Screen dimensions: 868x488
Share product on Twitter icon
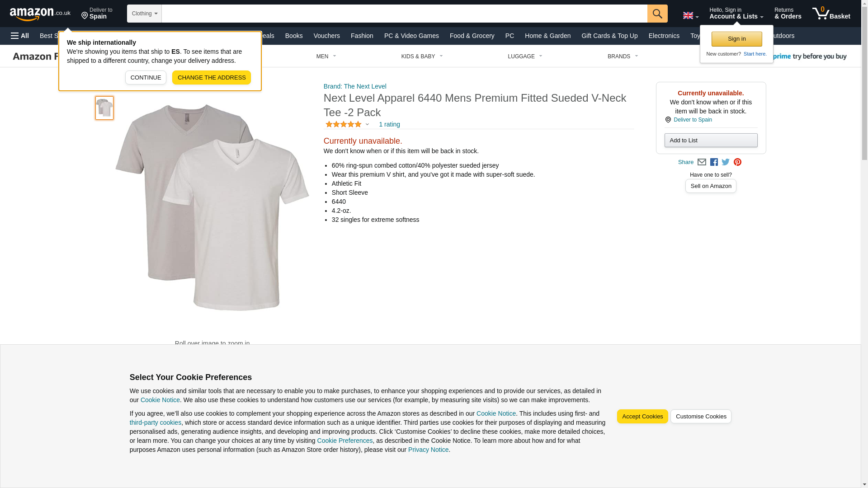point(725,162)
